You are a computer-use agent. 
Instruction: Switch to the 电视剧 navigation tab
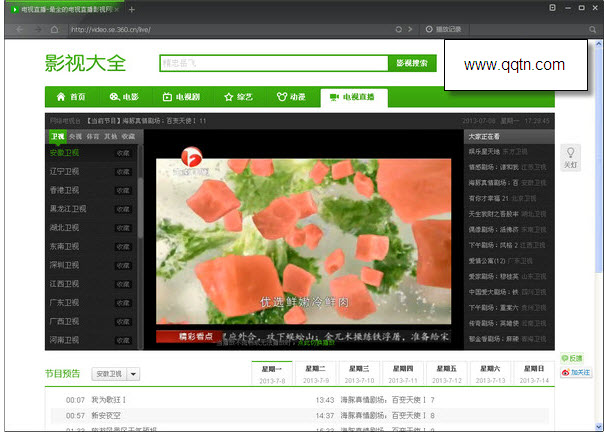[x=180, y=97]
